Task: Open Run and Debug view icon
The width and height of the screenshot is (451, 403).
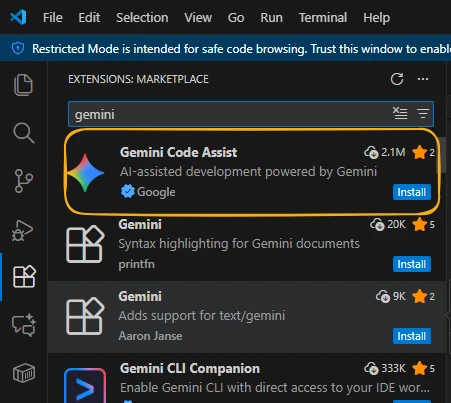Action: coord(23,230)
